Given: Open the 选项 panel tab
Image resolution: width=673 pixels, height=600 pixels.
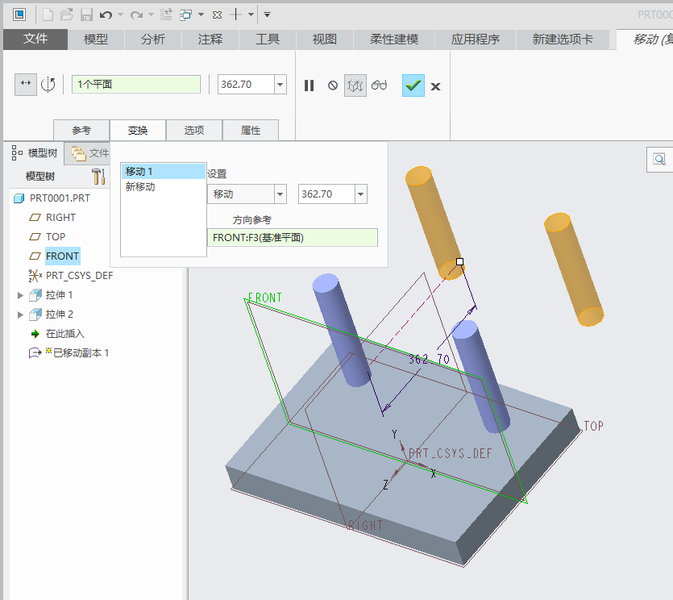Looking at the screenshot, I should pyautogui.click(x=194, y=130).
